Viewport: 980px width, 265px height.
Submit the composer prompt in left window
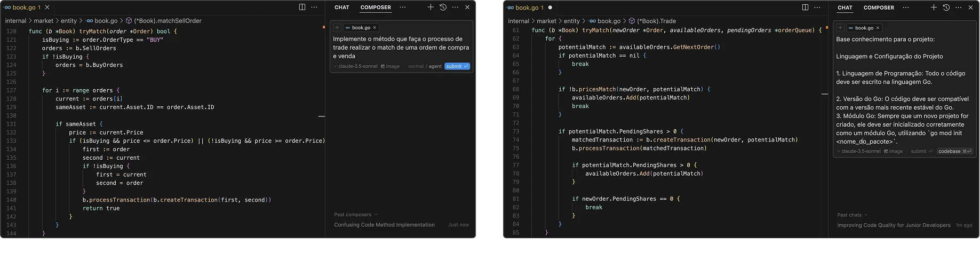(457, 66)
